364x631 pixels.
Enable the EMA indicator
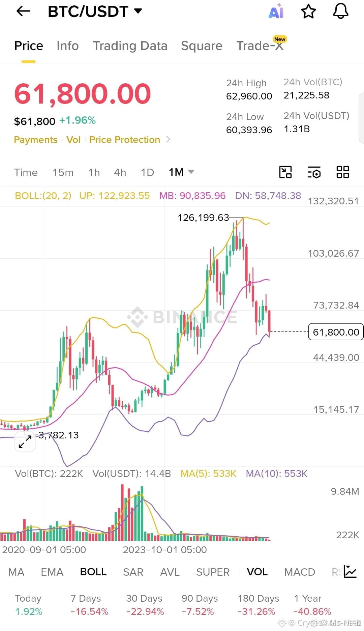52,572
